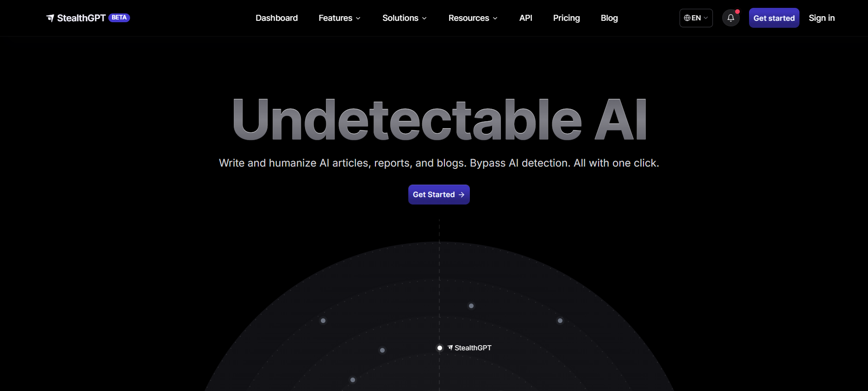This screenshot has height=391, width=868.
Task: Click the StealthGPT label on the radar
Action: 472,348
